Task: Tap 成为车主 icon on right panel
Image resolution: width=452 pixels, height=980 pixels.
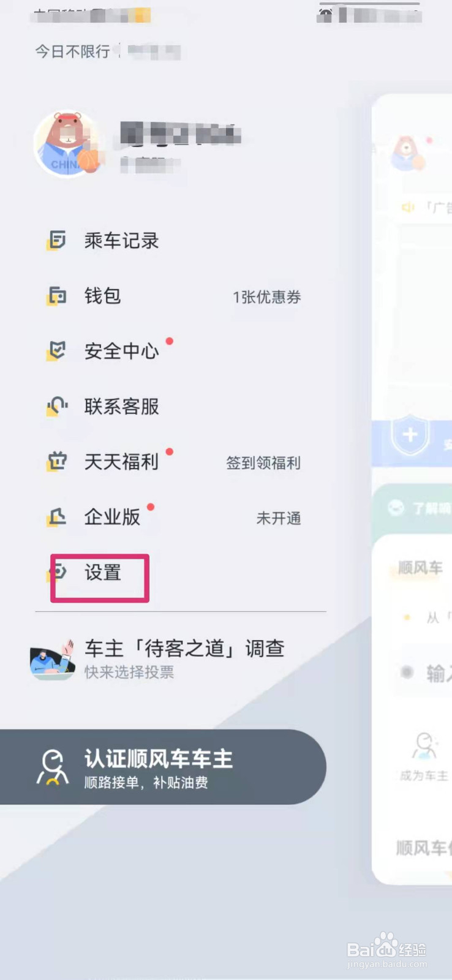Action: click(x=424, y=756)
